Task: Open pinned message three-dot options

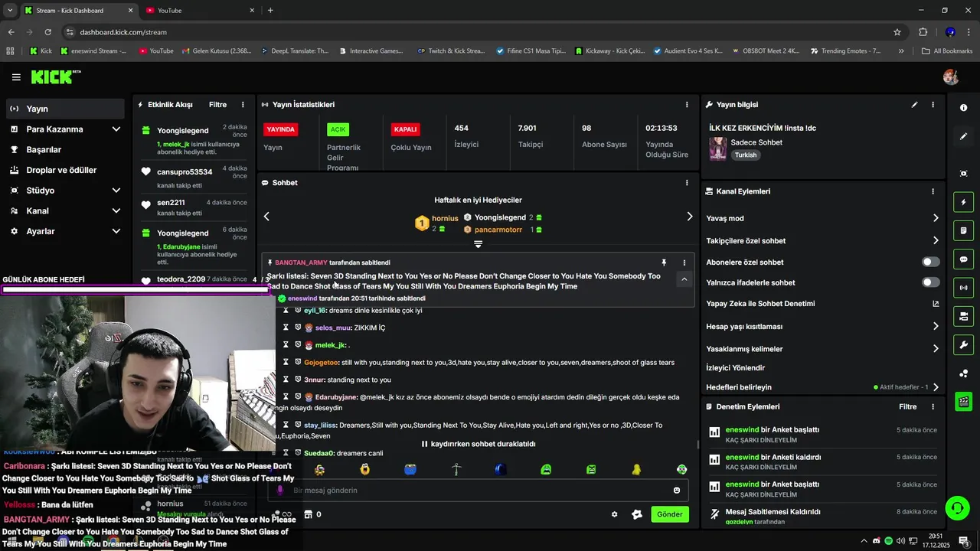Action: 684,262
